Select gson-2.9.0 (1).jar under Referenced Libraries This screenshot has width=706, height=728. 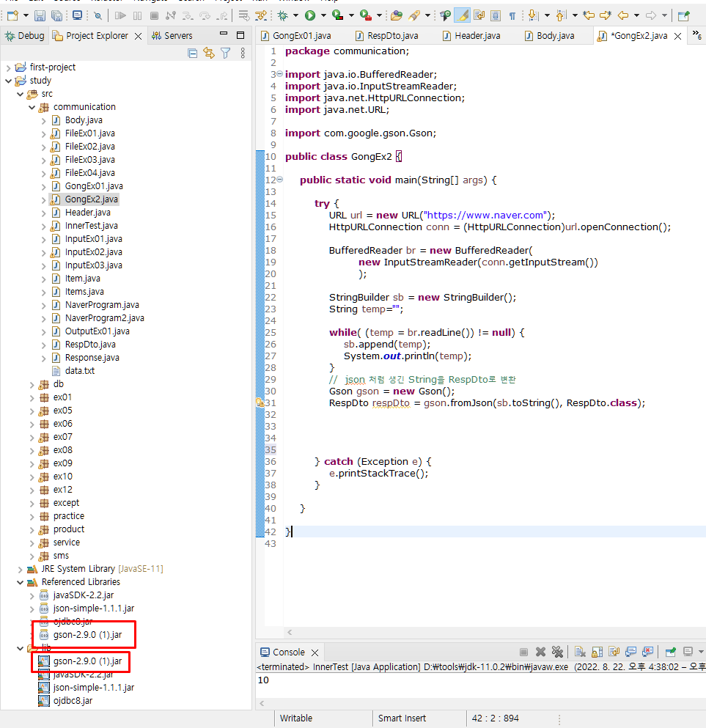[x=87, y=635]
